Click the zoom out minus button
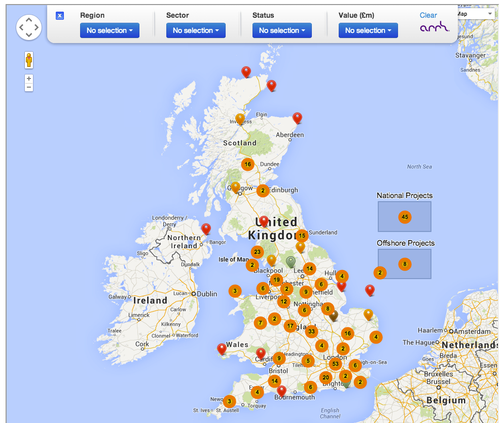This screenshot has width=504, height=423. (x=29, y=87)
